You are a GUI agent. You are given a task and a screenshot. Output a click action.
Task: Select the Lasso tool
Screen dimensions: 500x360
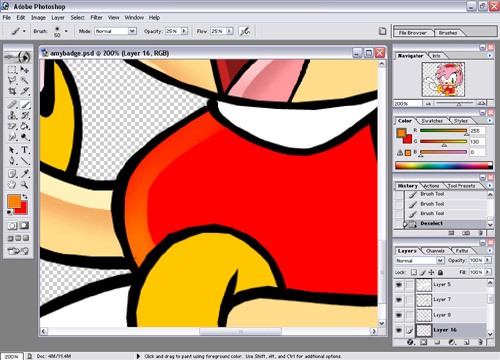12,80
